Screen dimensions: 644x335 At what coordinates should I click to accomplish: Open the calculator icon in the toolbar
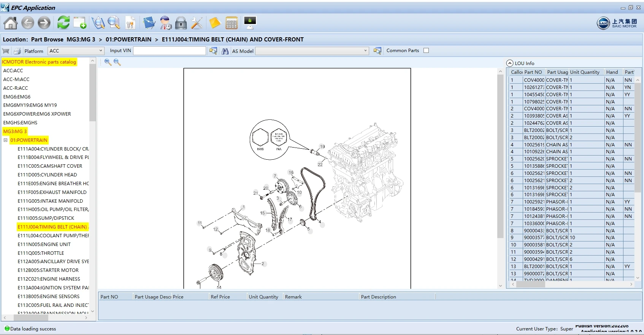(231, 23)
